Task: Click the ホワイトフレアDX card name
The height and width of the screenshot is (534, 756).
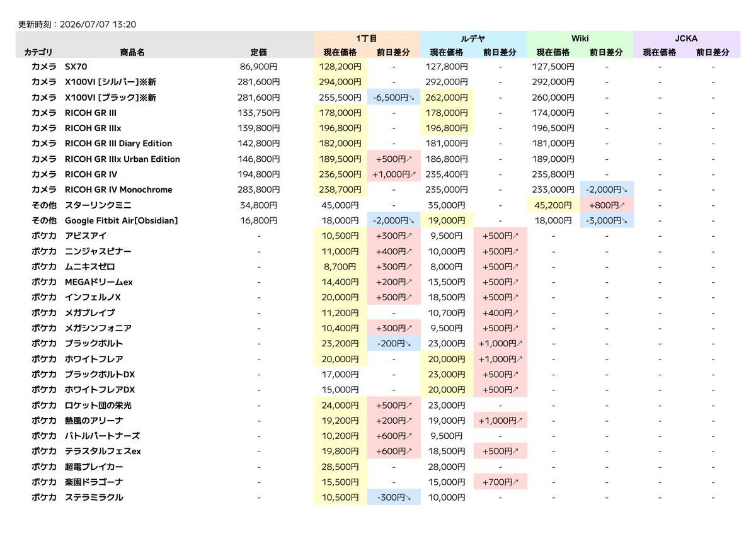Action: tap(100, 390)
